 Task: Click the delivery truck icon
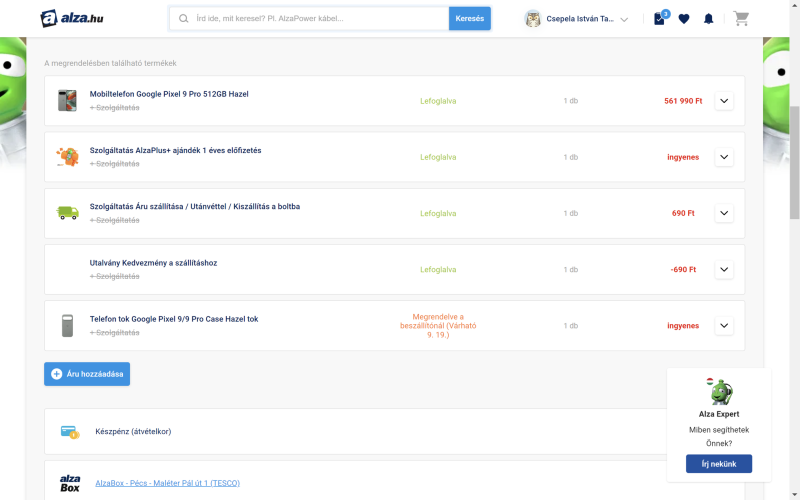tap(67, 213)
